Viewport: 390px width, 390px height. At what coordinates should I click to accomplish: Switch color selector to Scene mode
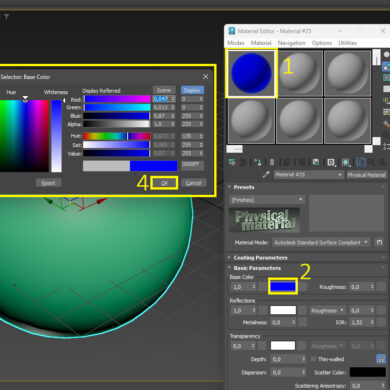coord(164,90)
